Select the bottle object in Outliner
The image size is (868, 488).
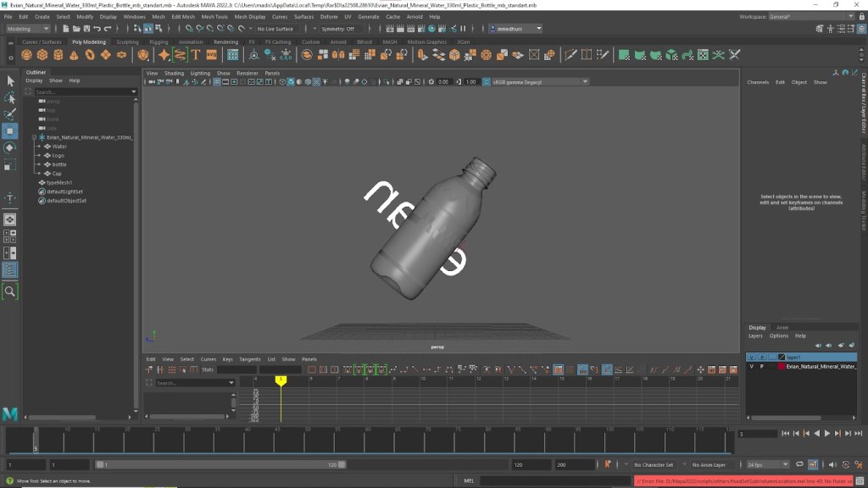click(x=59, y=164)
